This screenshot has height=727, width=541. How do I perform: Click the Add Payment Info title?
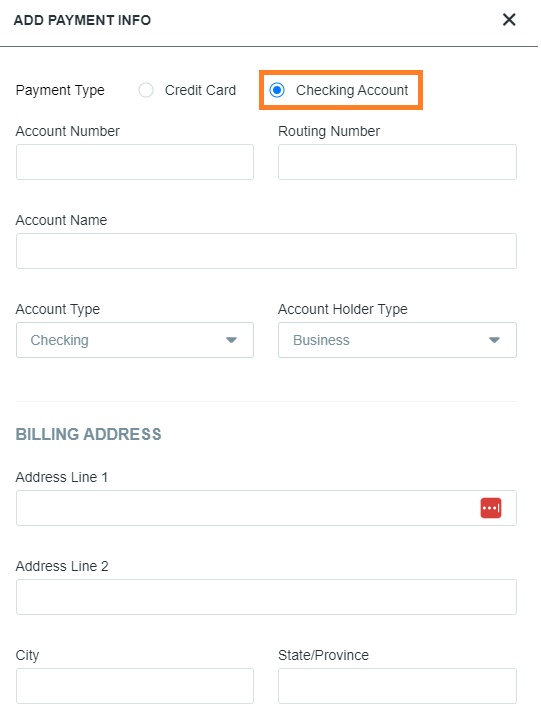83,20
